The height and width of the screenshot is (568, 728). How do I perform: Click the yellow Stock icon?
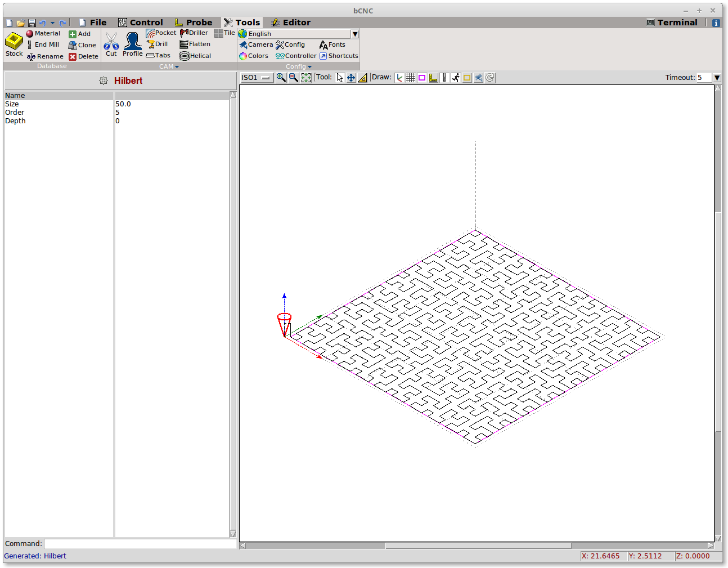coord(14,41)
